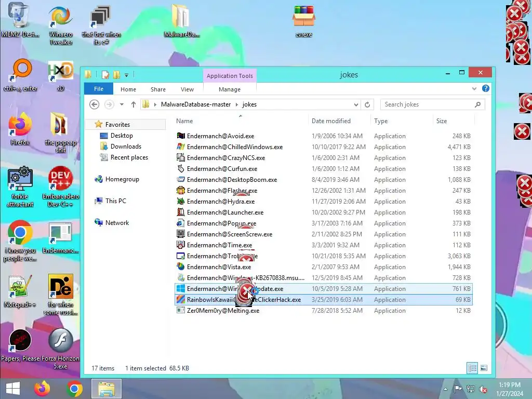Open the File tab menu
This screenshot has width=532, height=399.
tap(99, 89)
